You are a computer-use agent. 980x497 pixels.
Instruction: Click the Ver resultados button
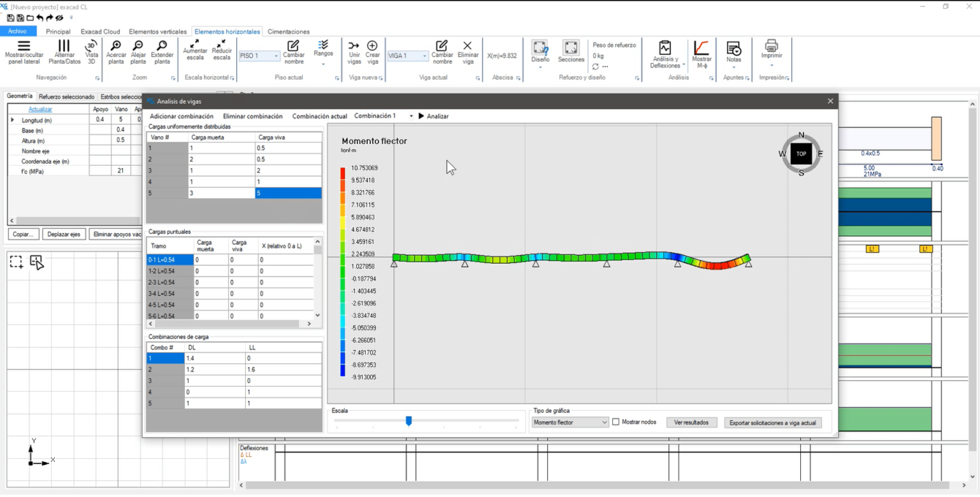[x=692, y=422]
